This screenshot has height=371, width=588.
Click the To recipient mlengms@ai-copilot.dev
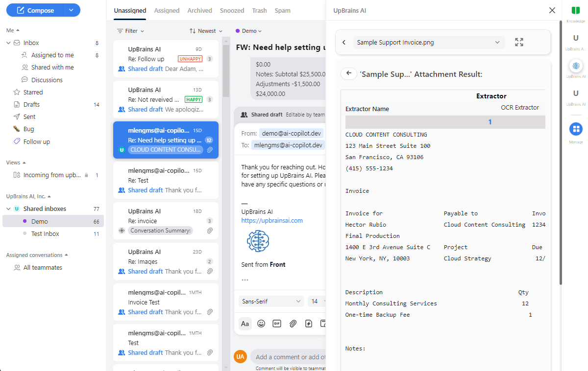pos(288,145)
